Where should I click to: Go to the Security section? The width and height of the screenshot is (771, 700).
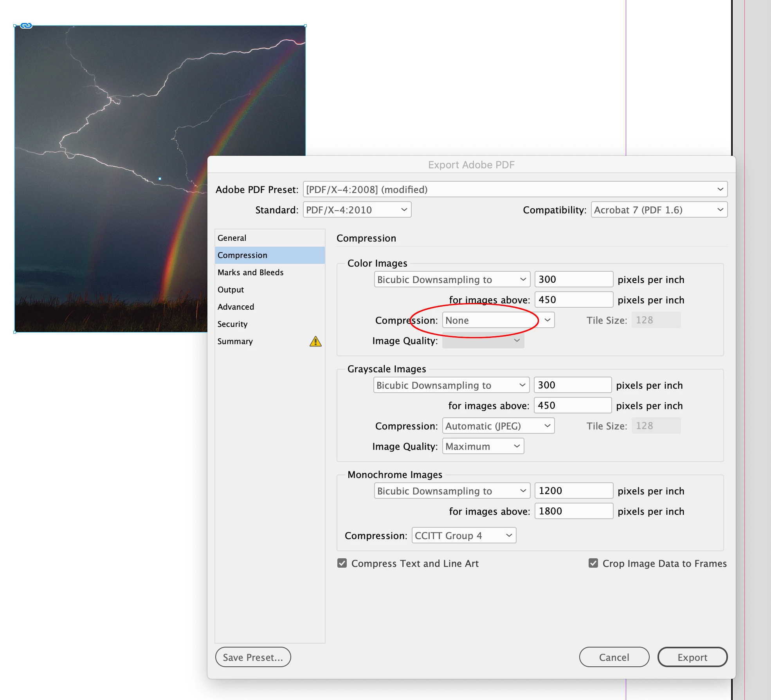pos(232,324)
